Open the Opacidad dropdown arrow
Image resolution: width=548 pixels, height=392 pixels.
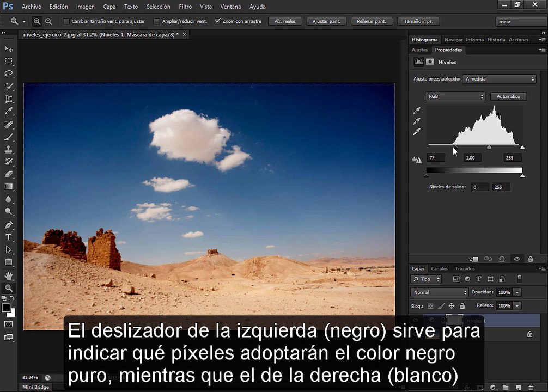click(x=517, y=292)
